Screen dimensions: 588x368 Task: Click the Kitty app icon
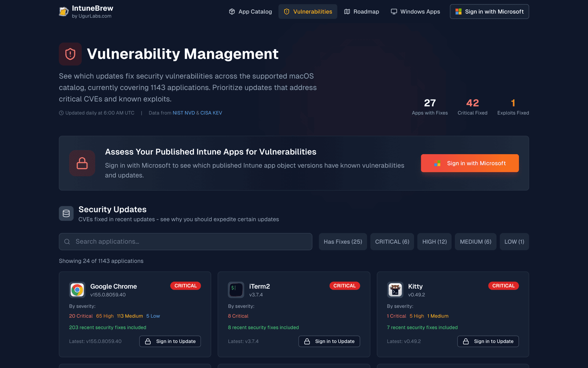coord(395,290)
